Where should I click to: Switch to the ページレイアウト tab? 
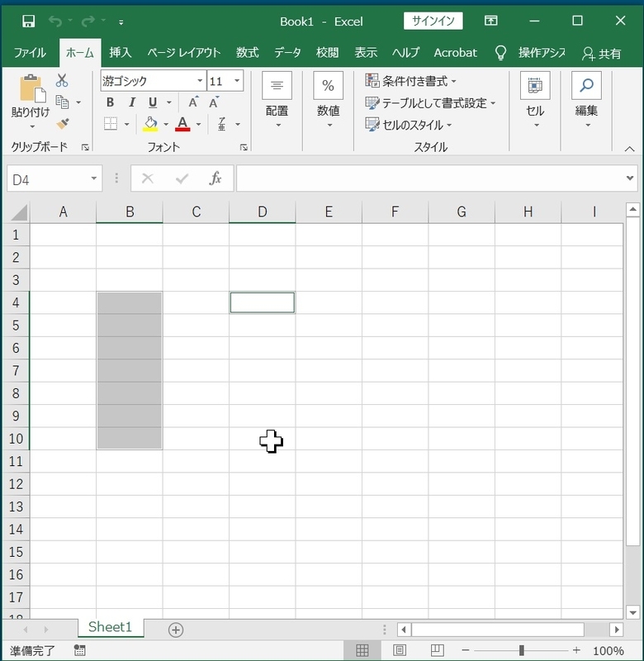tap(184, 53)
